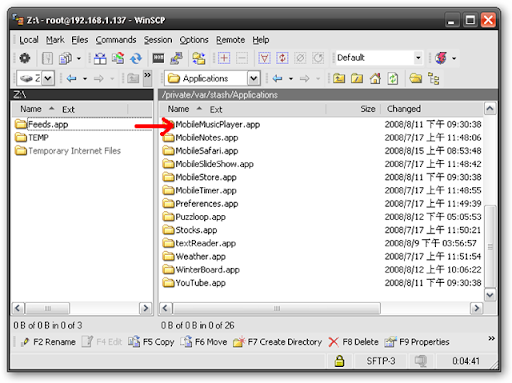Screen dimensions: 512x383
Task: Expand the bottom command bar overflow chevron
Action: pyautogui.click(x=491, y=339)
